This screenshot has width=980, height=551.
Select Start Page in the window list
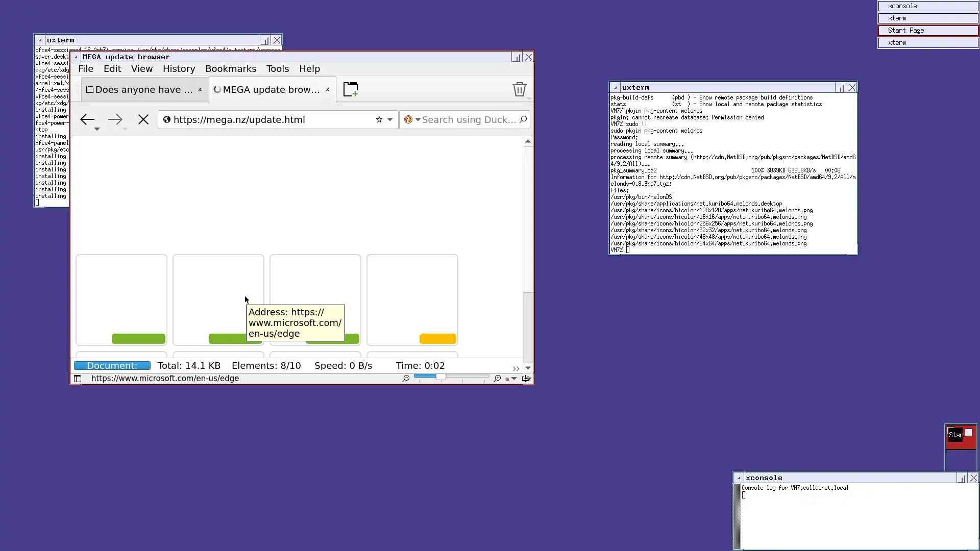927,31
